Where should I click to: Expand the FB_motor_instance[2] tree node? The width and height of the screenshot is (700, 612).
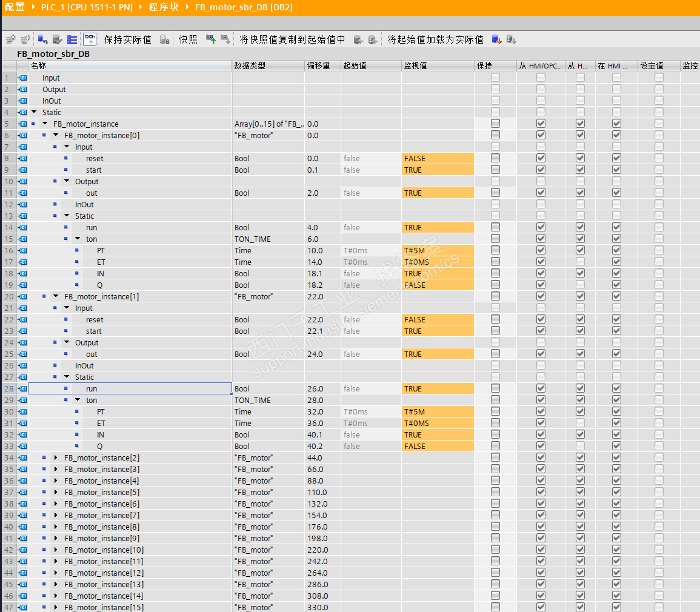(56, 458)
